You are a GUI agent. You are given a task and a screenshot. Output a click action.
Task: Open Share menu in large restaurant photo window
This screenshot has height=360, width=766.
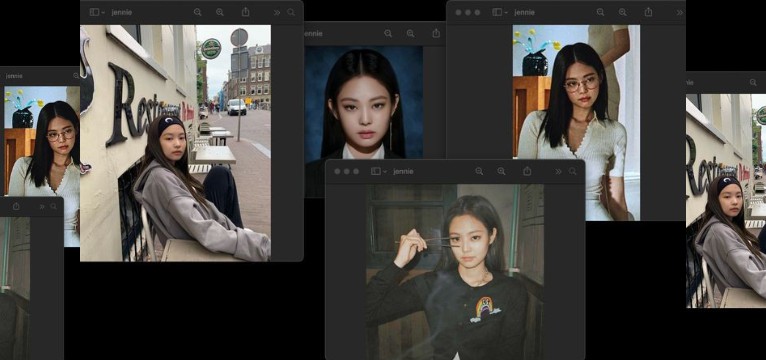(x=246, y=12)
